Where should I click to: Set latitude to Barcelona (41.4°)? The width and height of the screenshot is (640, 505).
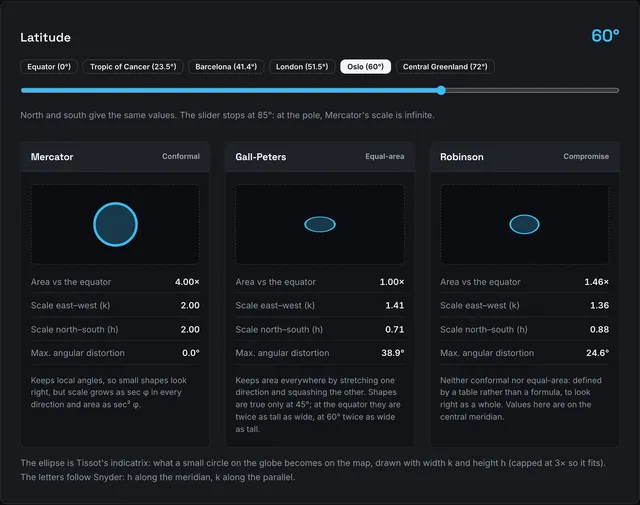226,67
